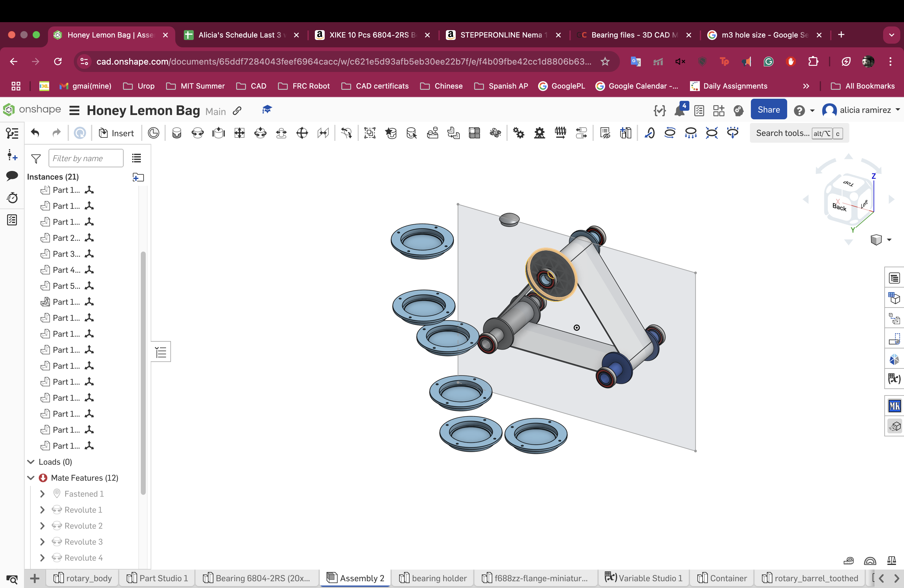Screen dimensions: 904x588
Task: Select the Screw relation tool
Action: point(561,133)
